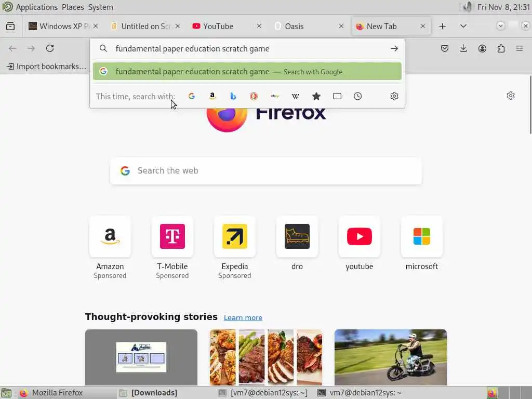Screen dimensions: 532x399
Task: Search this time with eBay icon
Action: (275, 96)
